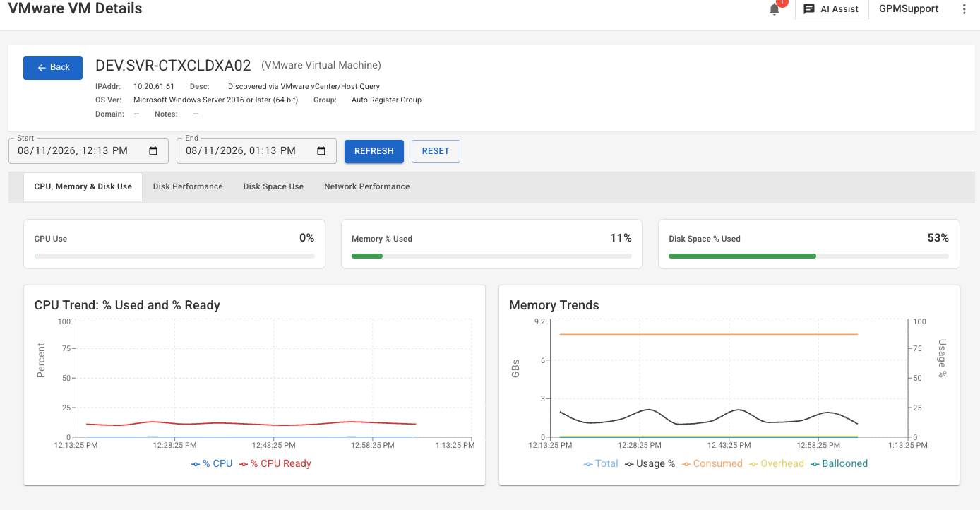Image resolution: width=980 pixels, height=510 pixels.
Task: Hide the Consumed memory series in legend
Action: pos(712,463)
